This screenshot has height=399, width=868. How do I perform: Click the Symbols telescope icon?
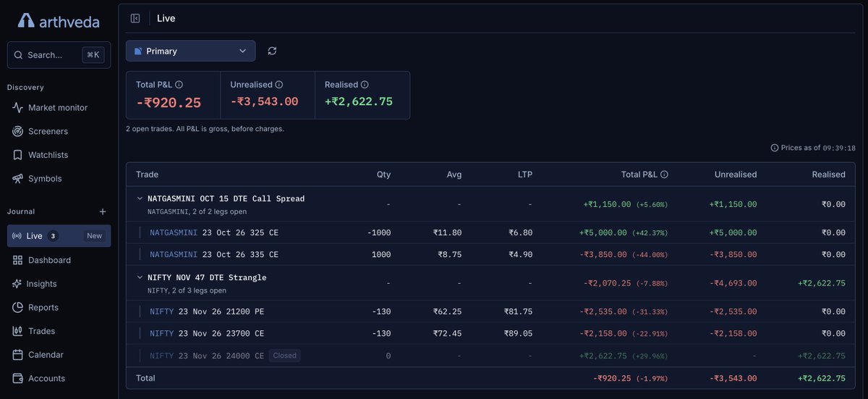[x=18, y=179]
